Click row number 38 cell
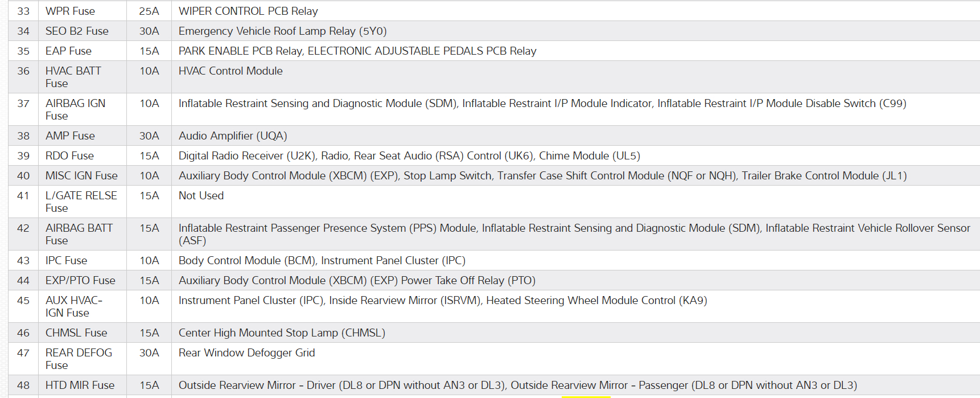This screenshot has height=398, width=980. pyautogui.click(x=23, y=136)
